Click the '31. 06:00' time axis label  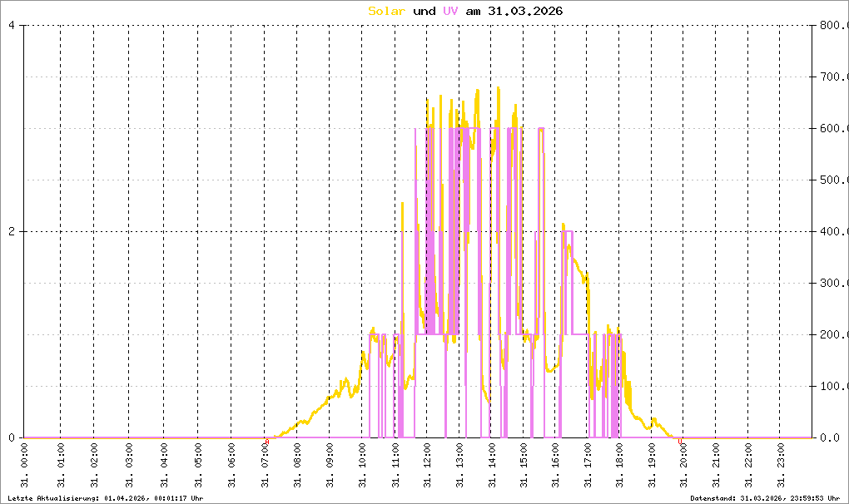(x=231, y=466)
